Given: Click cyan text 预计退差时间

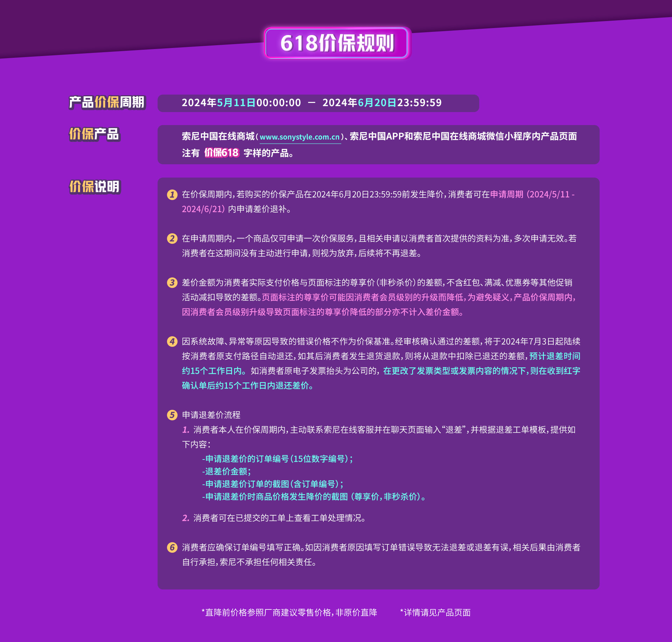Looking at the screenshot, I should coord(555,356).
